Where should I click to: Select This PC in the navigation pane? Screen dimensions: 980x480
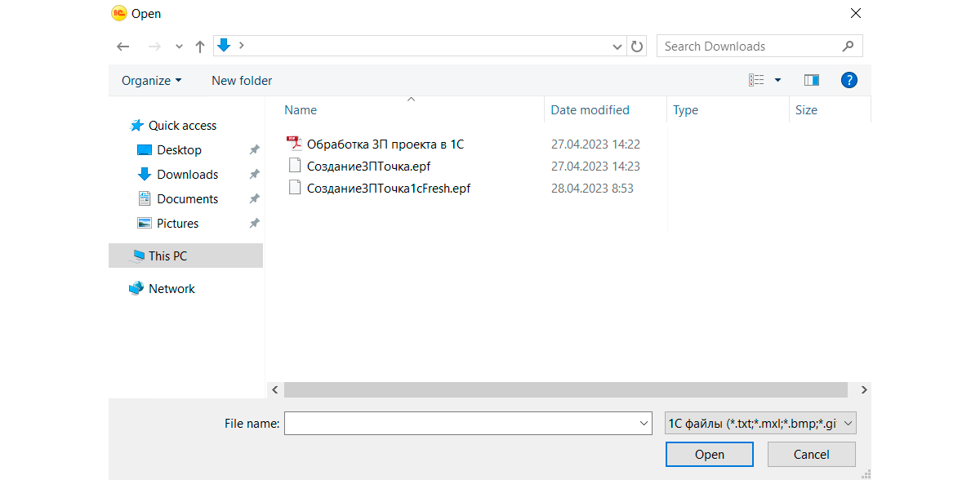tap(167, 256)
